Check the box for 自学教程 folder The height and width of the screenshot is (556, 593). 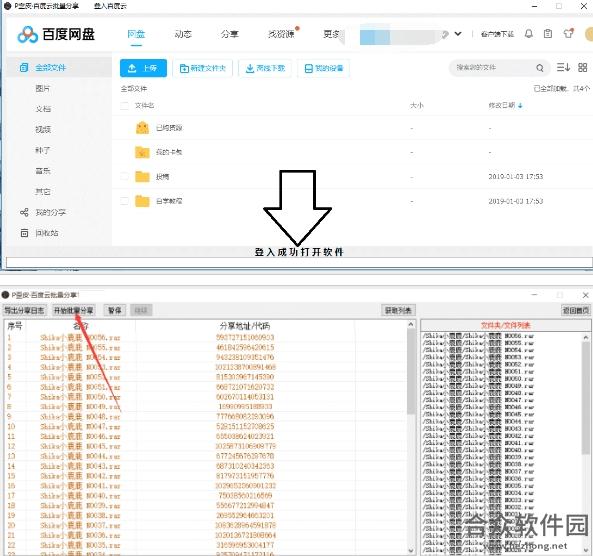124,201
